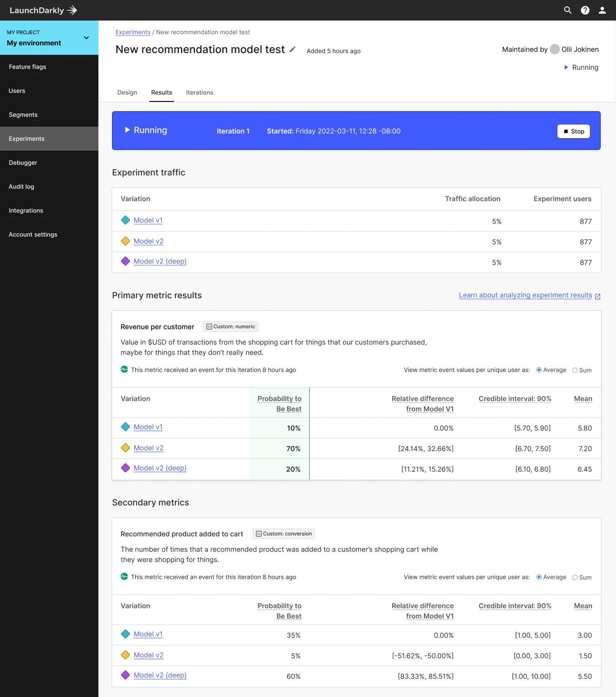Open the user account profile icon
Screen dimensions: 616x697
pos(602,10)
